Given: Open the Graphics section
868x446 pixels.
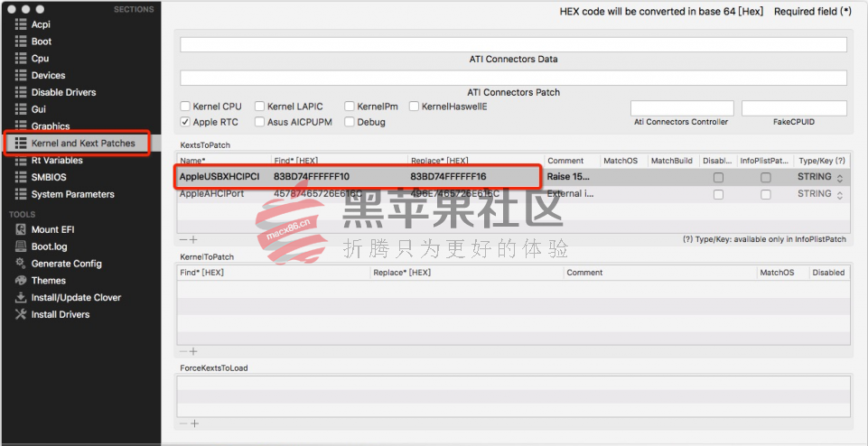Looking at the screenshot, I should [51, 126].
